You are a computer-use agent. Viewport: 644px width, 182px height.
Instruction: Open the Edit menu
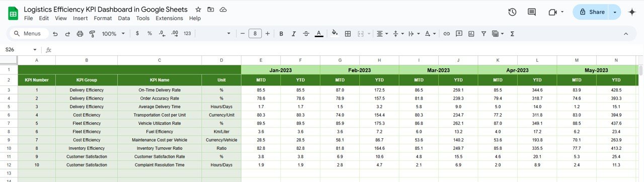click(44, 18)
